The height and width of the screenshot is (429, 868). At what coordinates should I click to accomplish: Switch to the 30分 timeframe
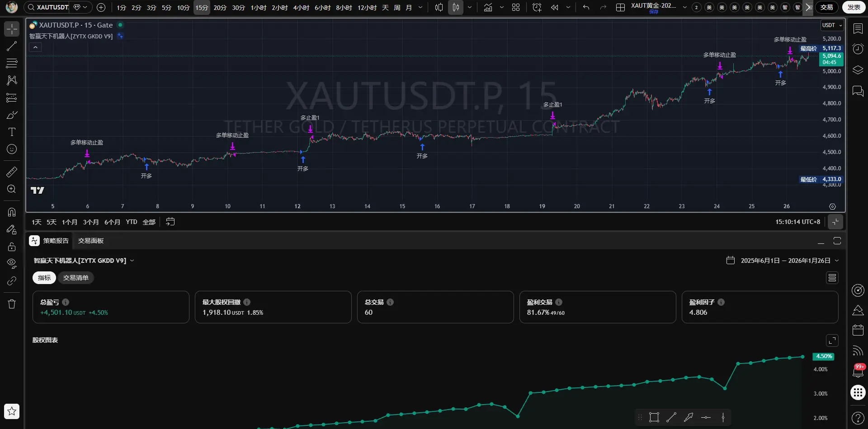coord(238,7)
